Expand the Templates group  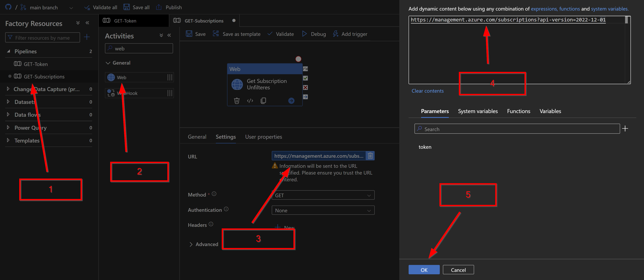(8, 140)
